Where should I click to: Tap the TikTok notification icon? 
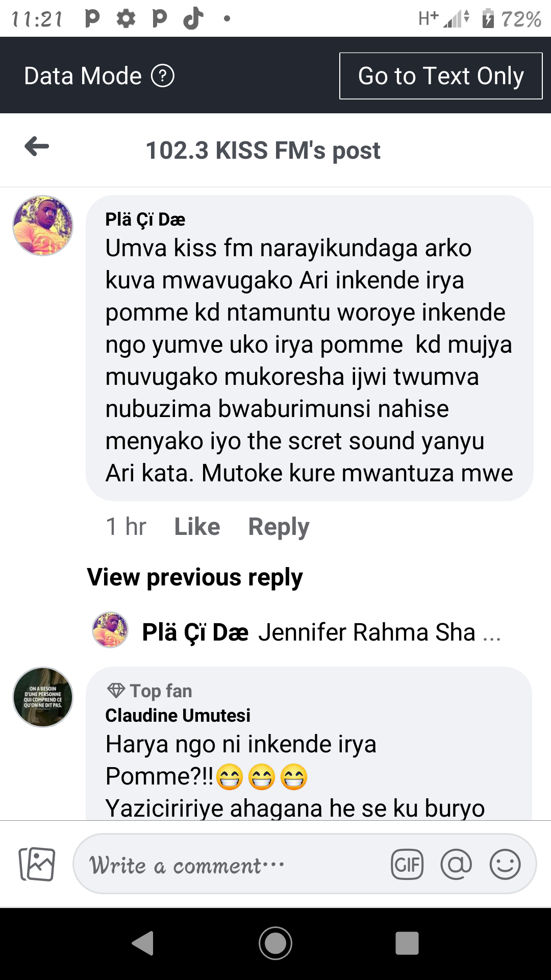point(193,19)
